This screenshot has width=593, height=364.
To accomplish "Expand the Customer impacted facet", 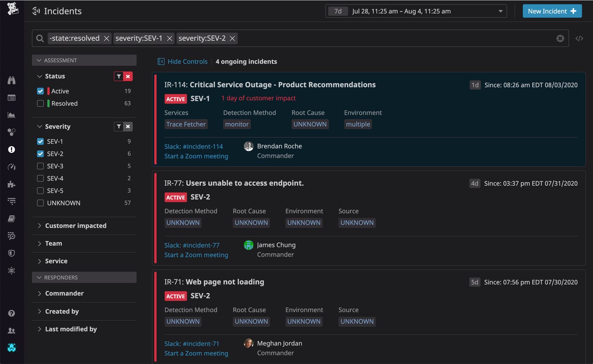I will point(75,226).
